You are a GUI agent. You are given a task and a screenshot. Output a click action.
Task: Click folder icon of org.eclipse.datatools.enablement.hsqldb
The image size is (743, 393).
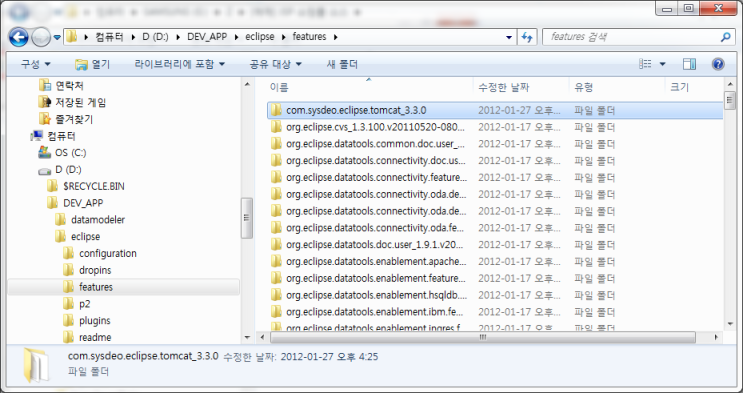pos(276,295)
